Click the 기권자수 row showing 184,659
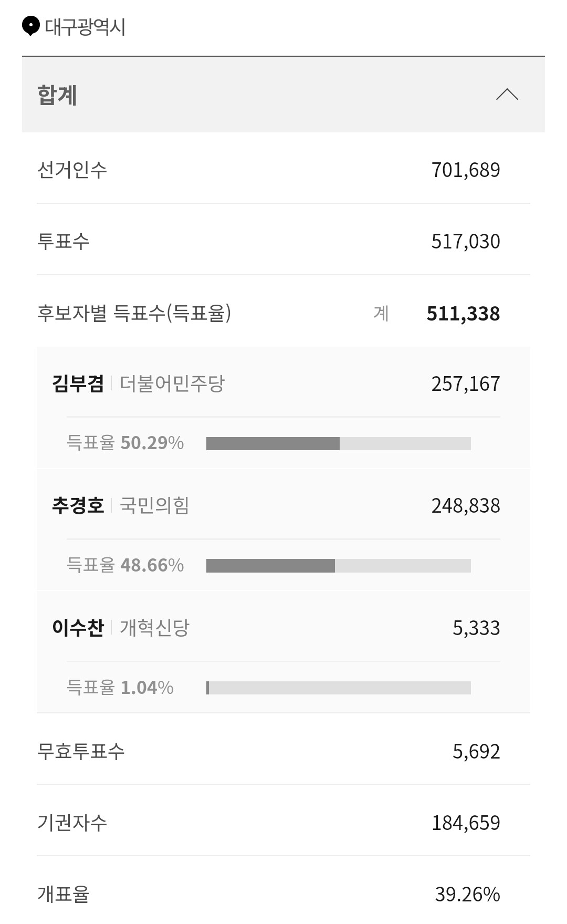Screen dimensions: 567x924 coord(283,823)
